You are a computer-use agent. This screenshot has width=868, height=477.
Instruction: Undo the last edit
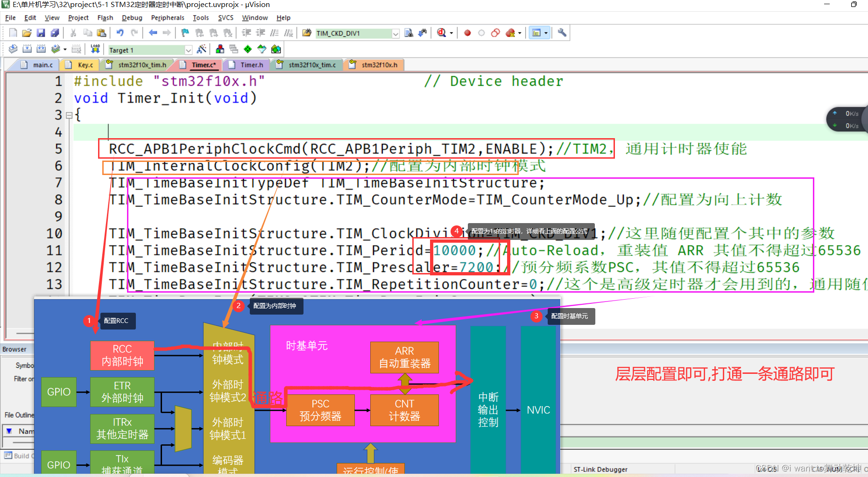pos(120,33)
